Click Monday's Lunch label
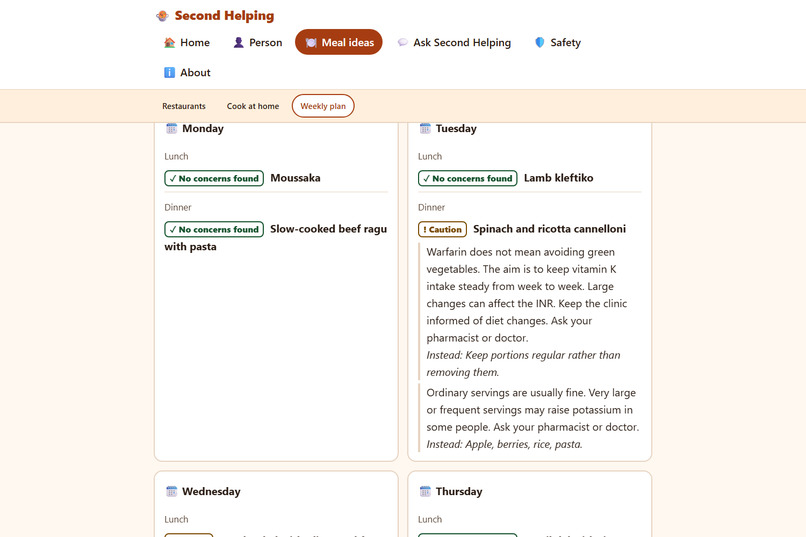This screenshot has height=537, width=806. point(176,156)
